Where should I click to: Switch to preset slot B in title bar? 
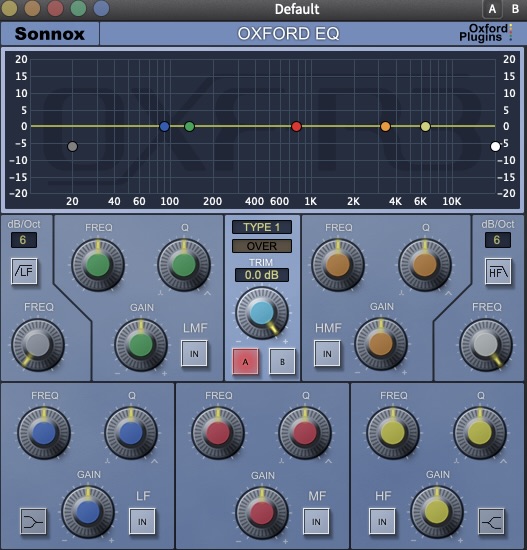point(515,9)
